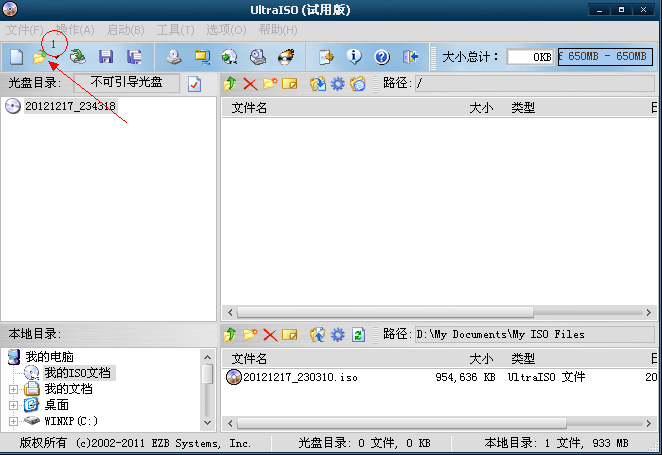Click the gear icon in local toolbar

point(337,335)
